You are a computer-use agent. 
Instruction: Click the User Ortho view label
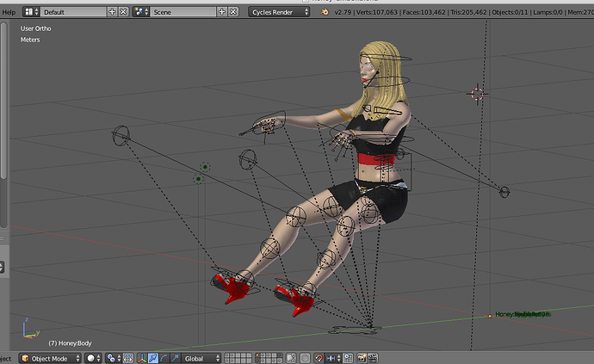(35, 28)
